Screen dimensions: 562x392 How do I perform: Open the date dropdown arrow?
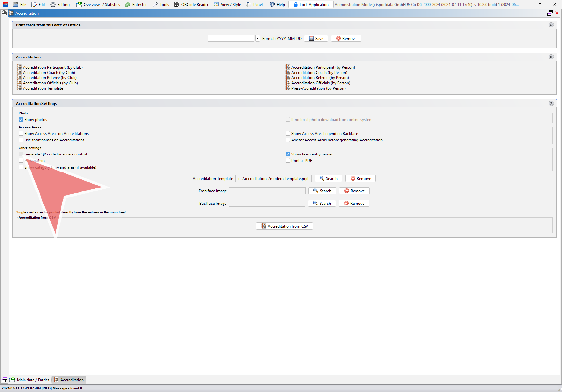[x=257, y=39]
